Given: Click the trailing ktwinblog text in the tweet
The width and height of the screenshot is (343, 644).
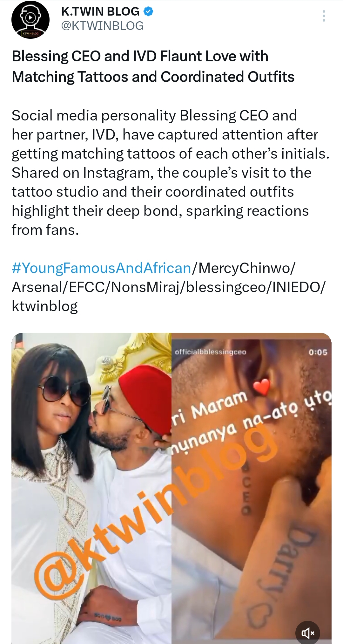Looking at the screenshot, I should coord(45,306).
